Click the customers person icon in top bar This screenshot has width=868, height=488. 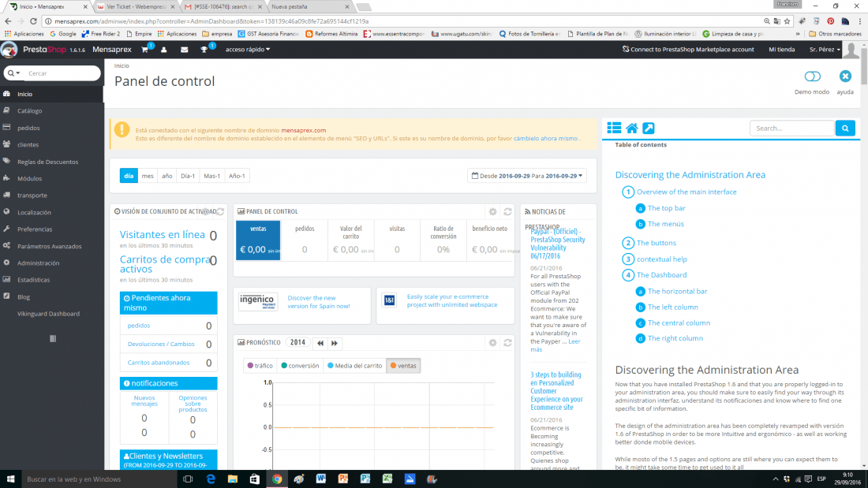(x=164, y=50)
